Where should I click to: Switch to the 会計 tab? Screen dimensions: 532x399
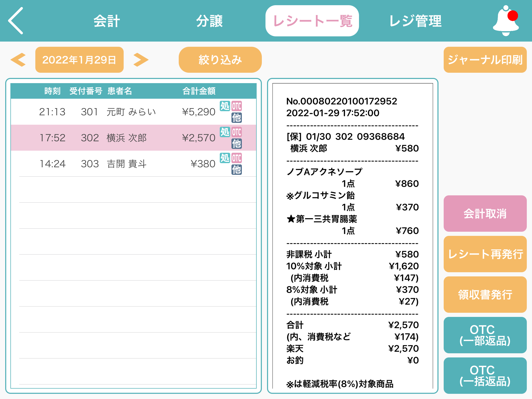pos(107,21)
